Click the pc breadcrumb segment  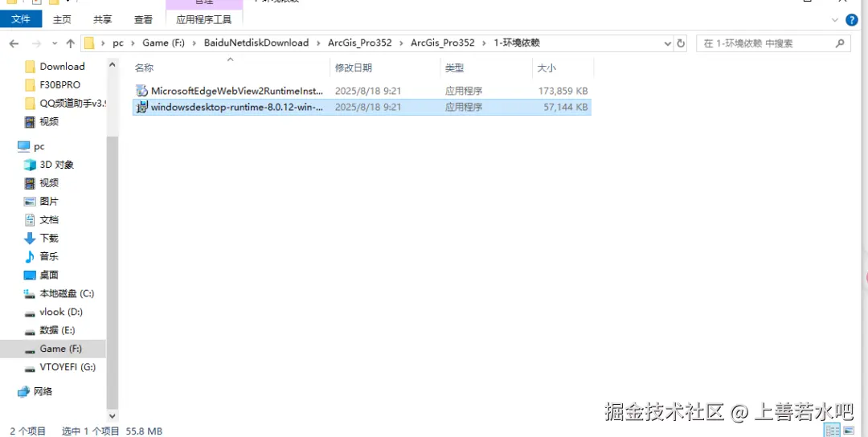pos(118,43)
